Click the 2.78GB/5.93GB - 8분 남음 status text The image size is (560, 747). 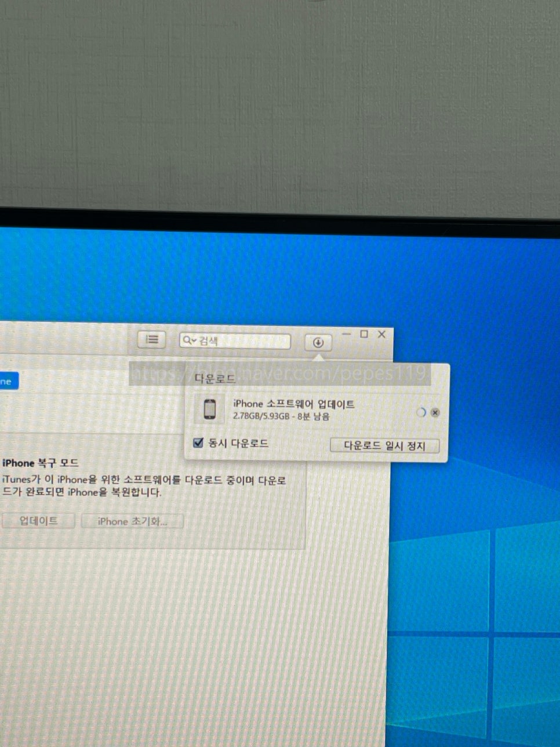pyautogui.click(x=281, y=416)
